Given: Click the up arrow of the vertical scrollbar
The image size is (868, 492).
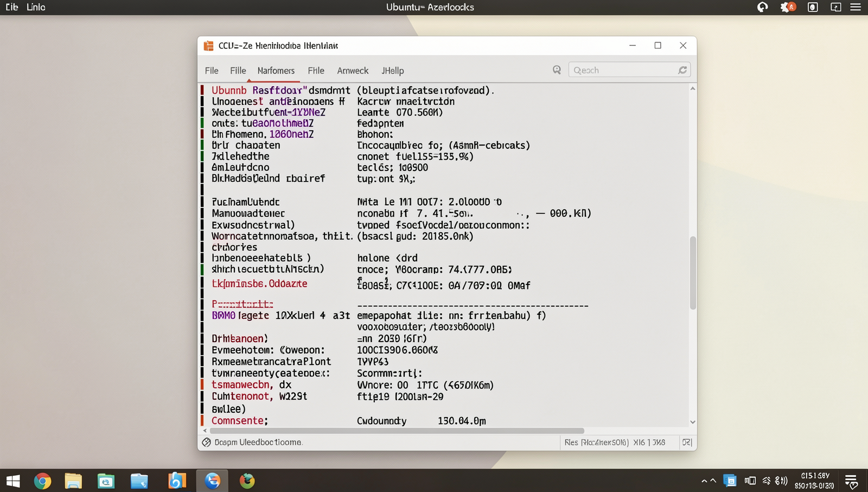Looking at the screenshot, I should click(693, 89).
